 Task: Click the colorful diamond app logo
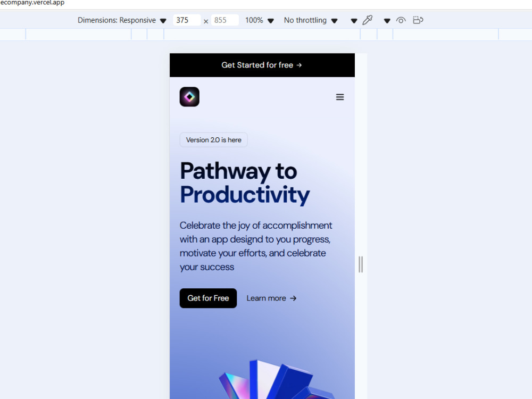point(189,97)
